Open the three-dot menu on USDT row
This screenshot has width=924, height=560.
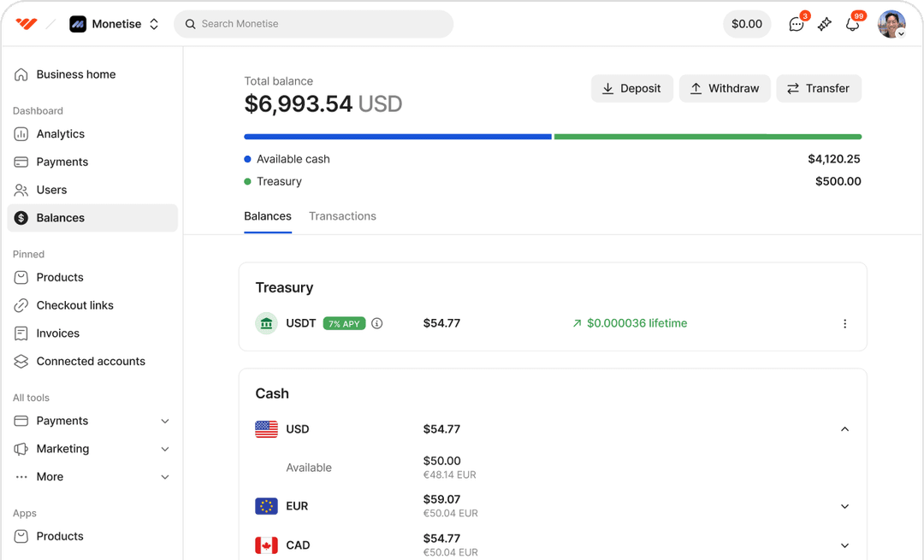845,323
